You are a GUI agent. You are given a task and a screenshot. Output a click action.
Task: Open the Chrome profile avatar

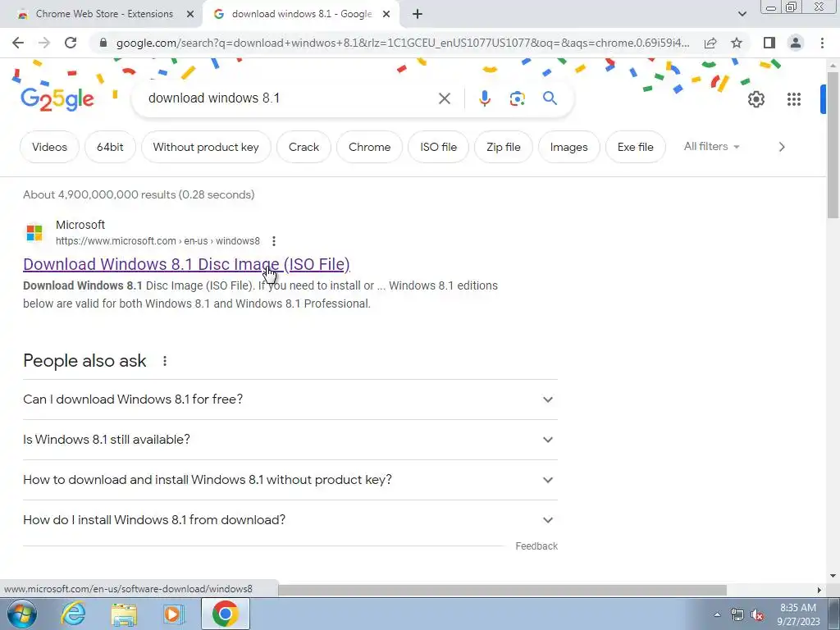[x=796, y=43]
